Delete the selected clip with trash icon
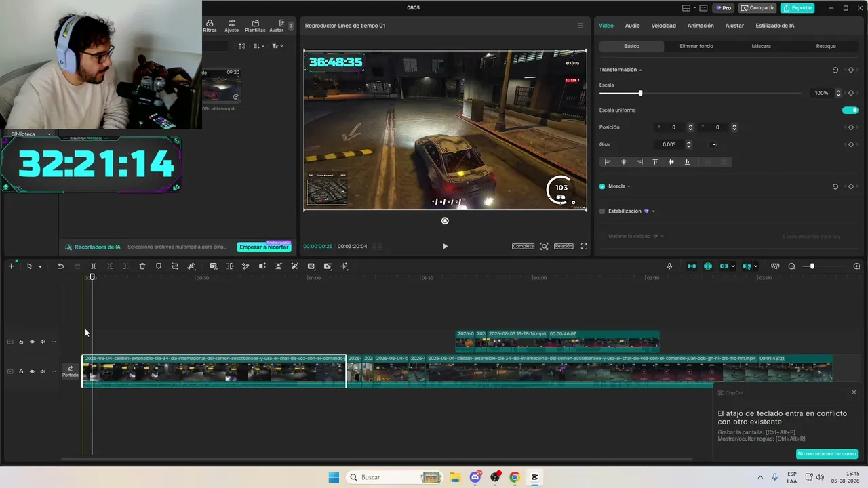The width and height of the screenshot is (868, 488). [142, 266]
